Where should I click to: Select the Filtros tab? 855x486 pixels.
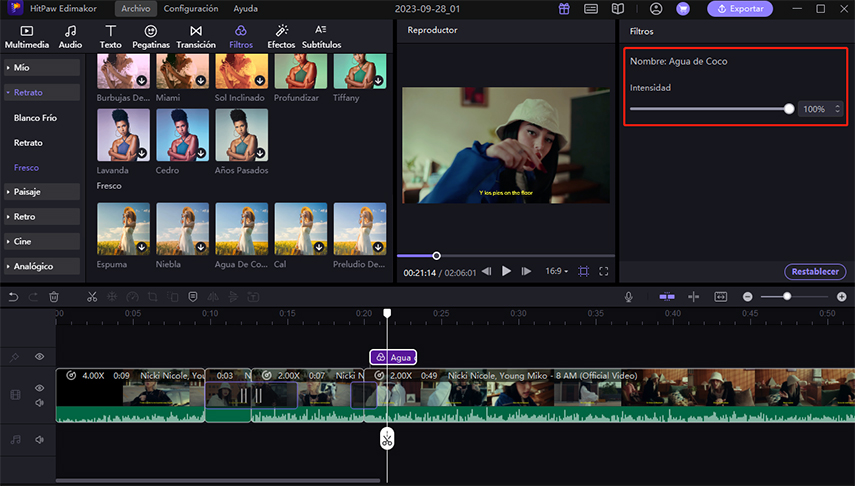tap(240, 37)
